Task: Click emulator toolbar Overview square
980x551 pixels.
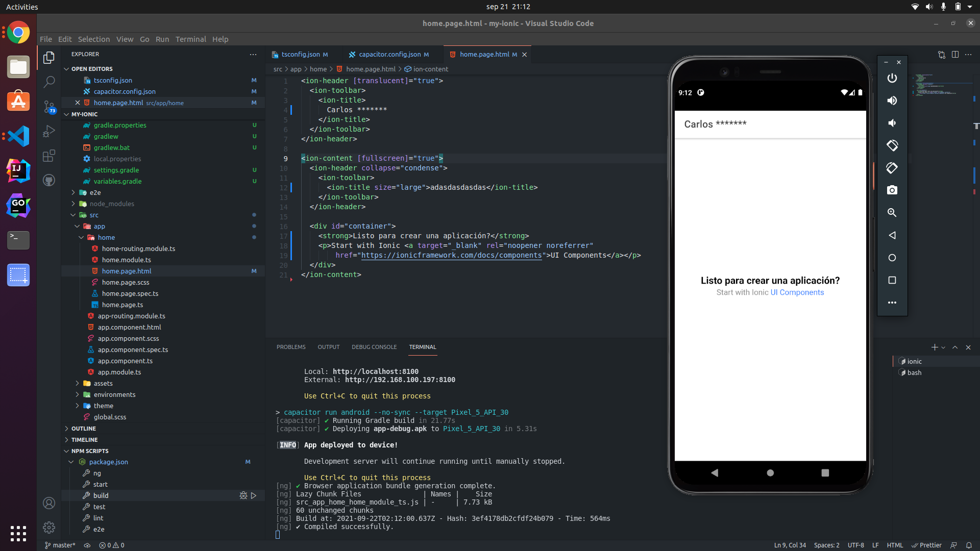Action: pyautogui.click(x=892, y=280)
